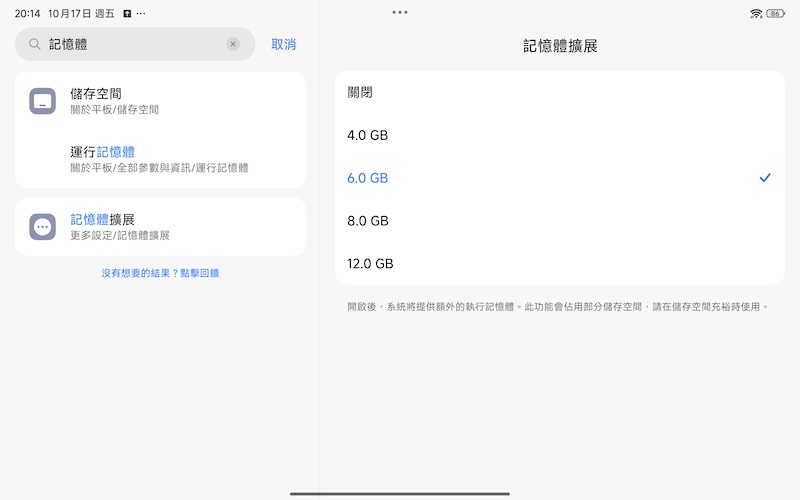Click the 沒有想要的結果？點擊回饋 link

tap(160, 273)
